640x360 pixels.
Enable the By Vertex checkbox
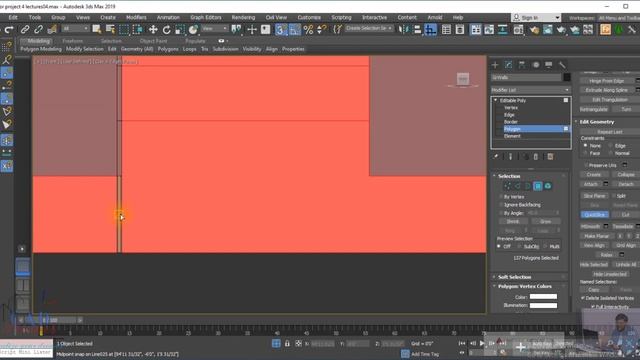pos(501,197)
